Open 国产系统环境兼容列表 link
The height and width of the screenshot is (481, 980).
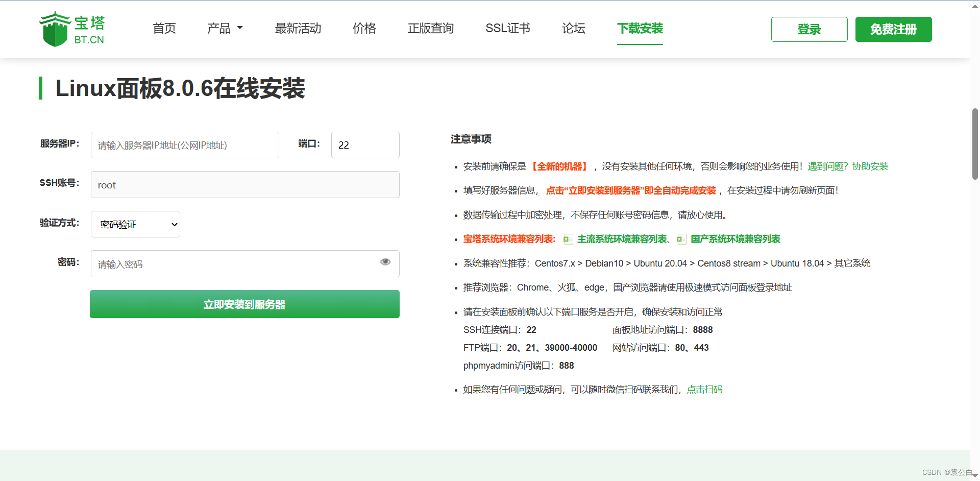coord(736,239)
